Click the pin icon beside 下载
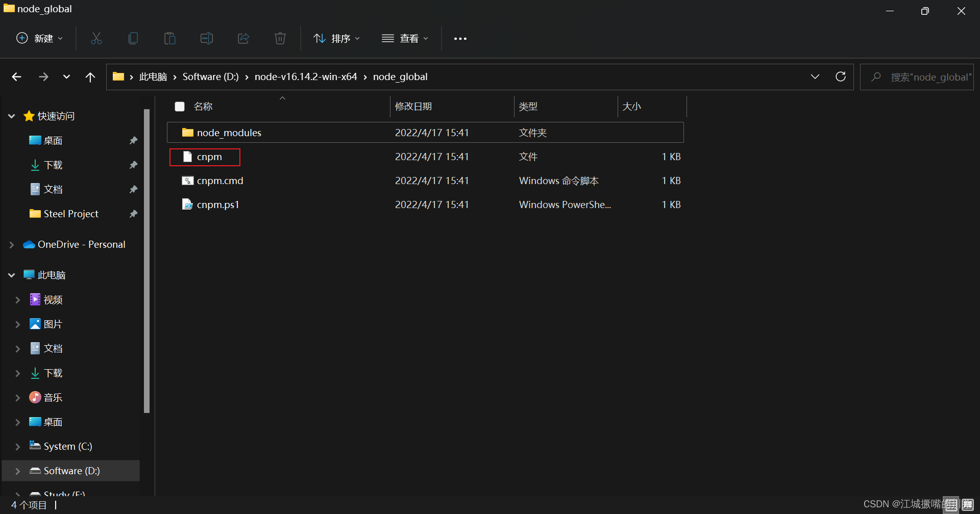980x514 pixels. click(133, 165)
